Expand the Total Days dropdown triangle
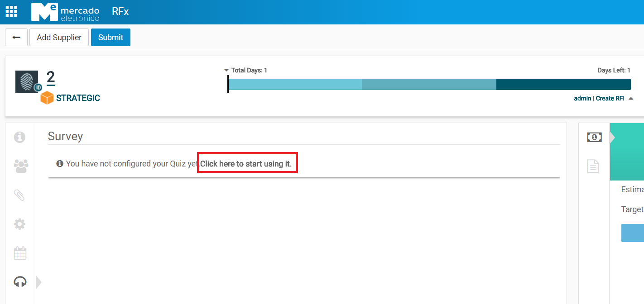644x304 pixels. (226, 70)
